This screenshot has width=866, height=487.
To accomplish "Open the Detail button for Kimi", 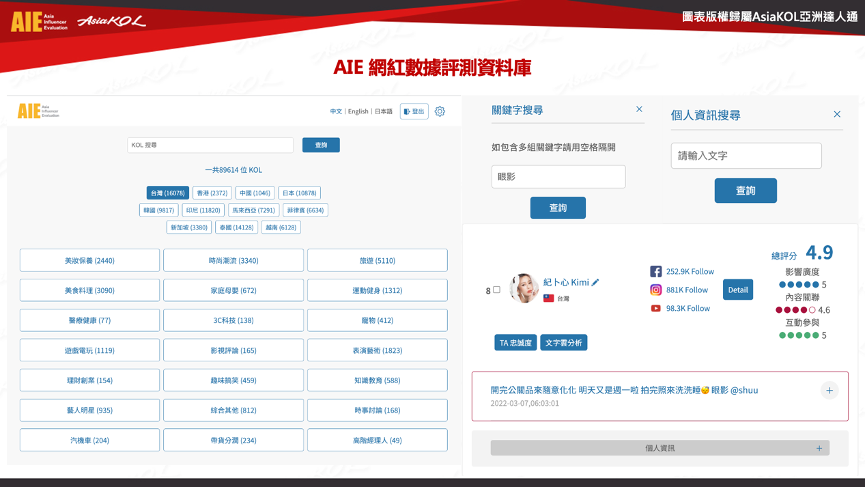I will coord(738,290).
